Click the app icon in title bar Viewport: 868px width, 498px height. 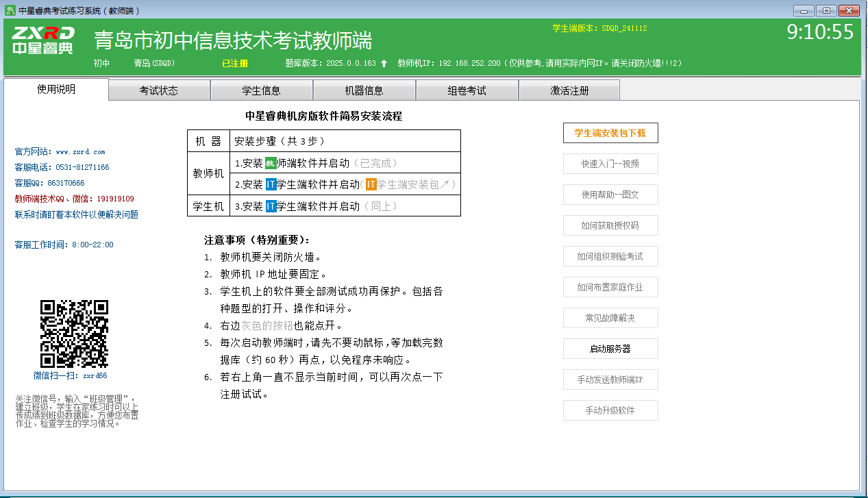pos(10,10)
